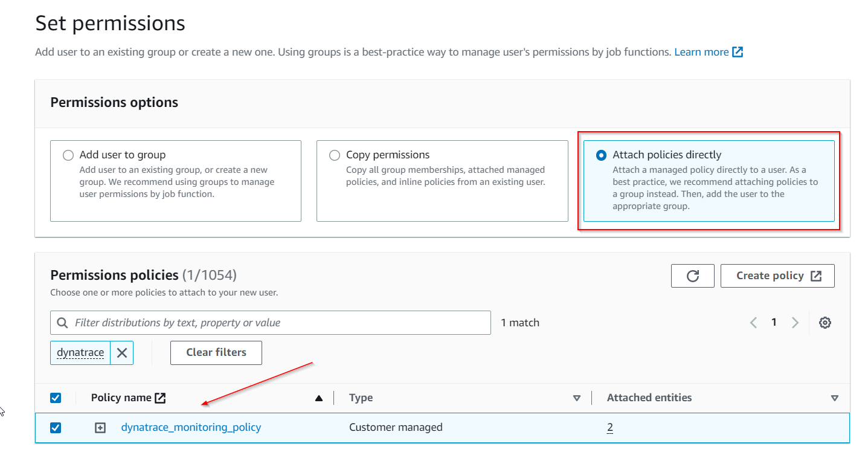The height and width of the screenshot is (455, 868).
Task: Remove the dynatrace filter with X icon
Action: coord(122,353)
